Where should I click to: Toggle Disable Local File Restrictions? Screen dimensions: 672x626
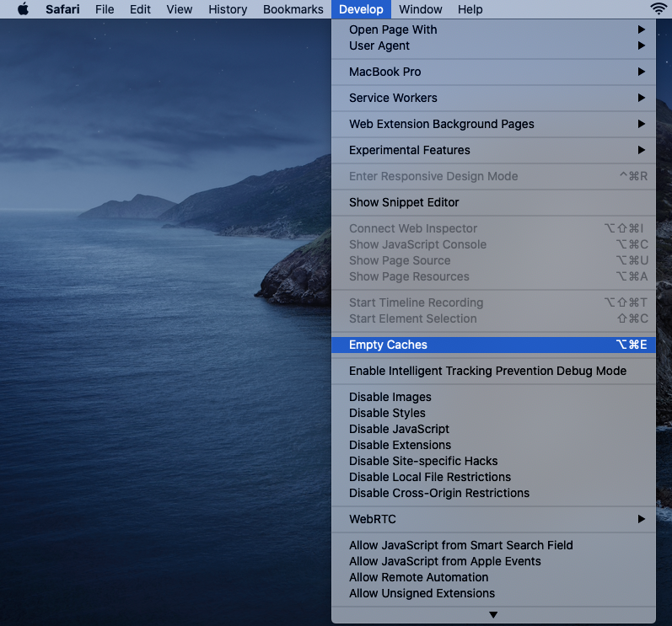pos(493,478)
